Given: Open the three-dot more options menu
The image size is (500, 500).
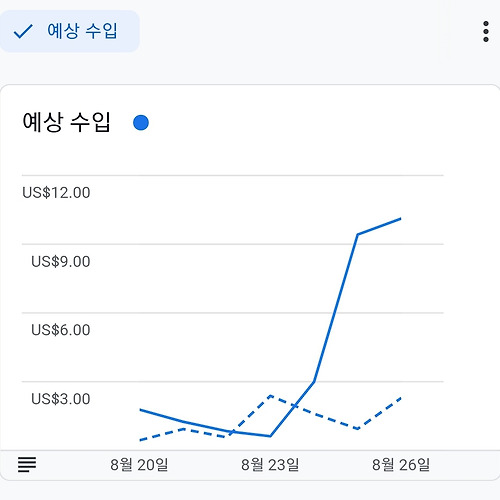Looking at the screenshot, I should click(x=486, y=32).
